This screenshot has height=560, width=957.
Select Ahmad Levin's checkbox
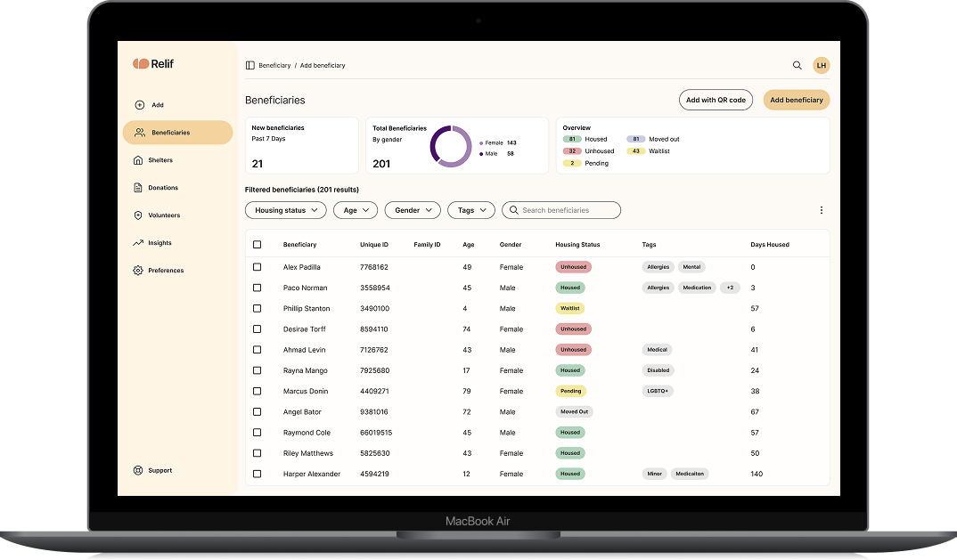257,350
